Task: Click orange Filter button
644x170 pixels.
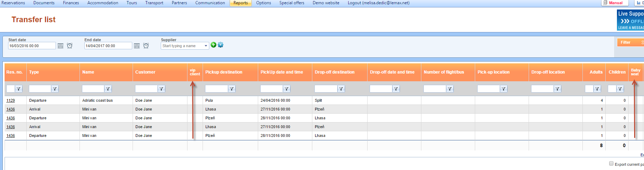Action: 630,42
